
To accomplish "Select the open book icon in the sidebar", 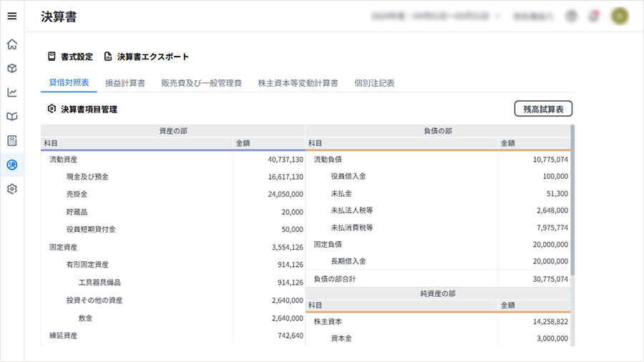I will (x=11, y=116).
